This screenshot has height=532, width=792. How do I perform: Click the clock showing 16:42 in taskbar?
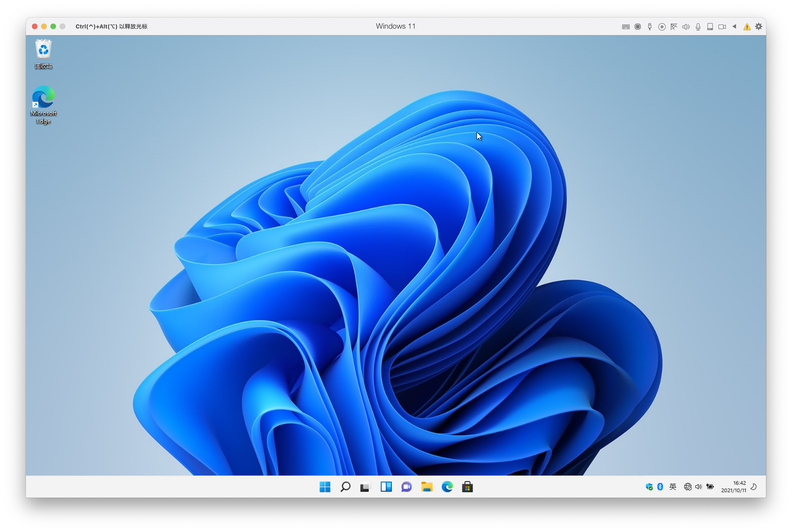(734, 487)
